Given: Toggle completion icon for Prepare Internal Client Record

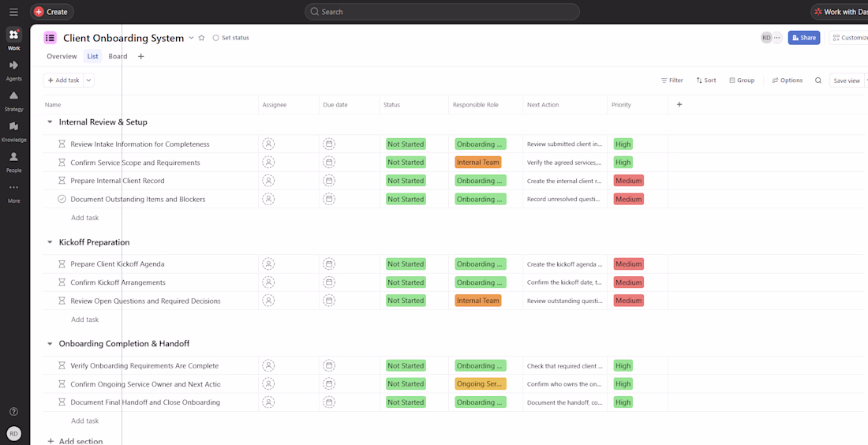Looking at the screenshot, I should [x=62, y=181].
